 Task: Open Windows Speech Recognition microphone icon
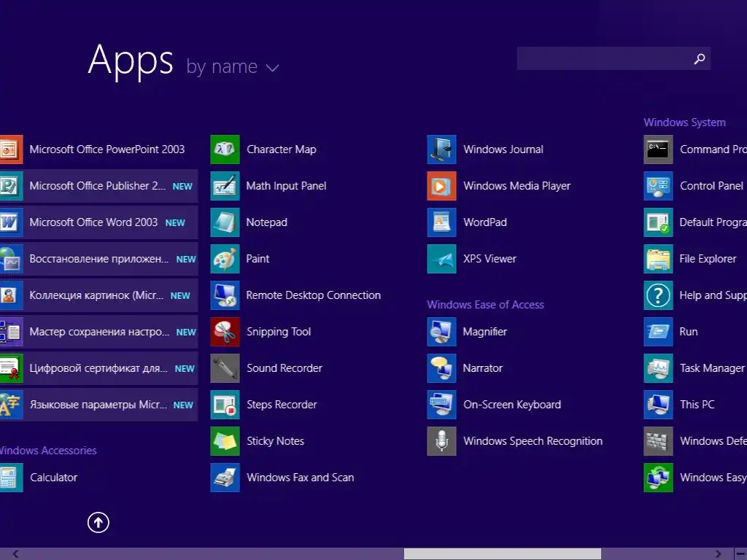click(441, 441)
